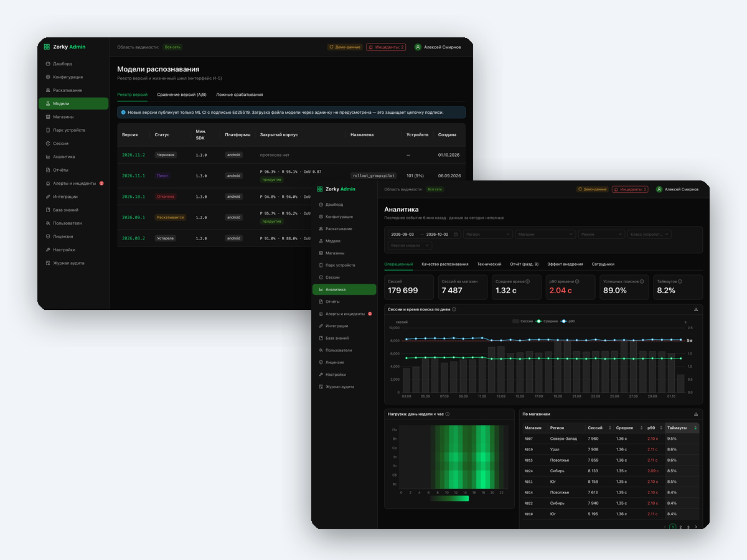Open the Магазин filter dropdown
This screenshot has width=747, height=560.
tap(545, 235)
